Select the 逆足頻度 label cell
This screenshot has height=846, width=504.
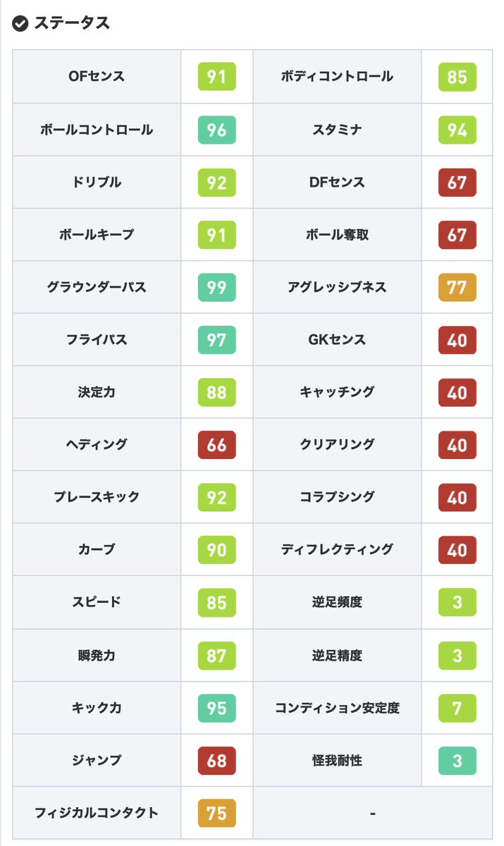337,603
